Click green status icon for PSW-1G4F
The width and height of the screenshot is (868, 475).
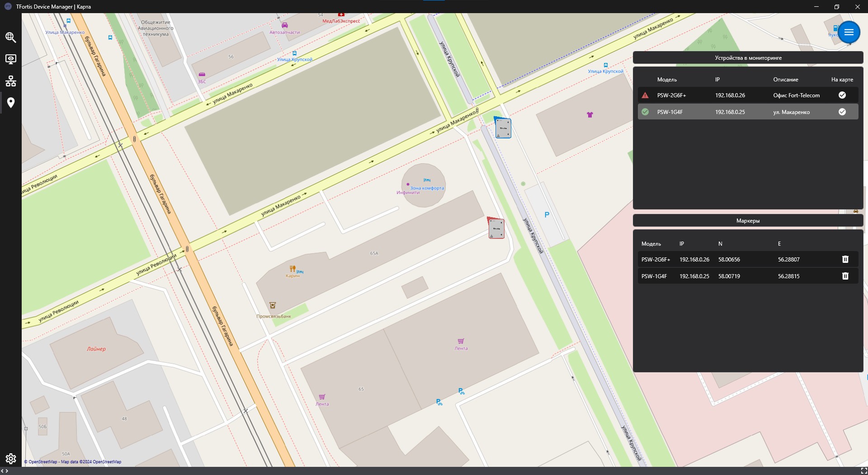click(645, 112)
